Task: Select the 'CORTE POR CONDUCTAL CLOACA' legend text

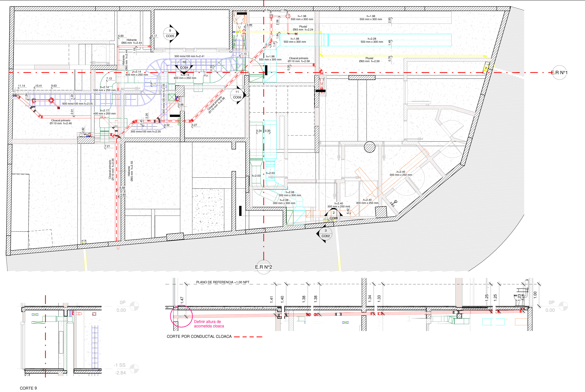Action: (199, 336)
